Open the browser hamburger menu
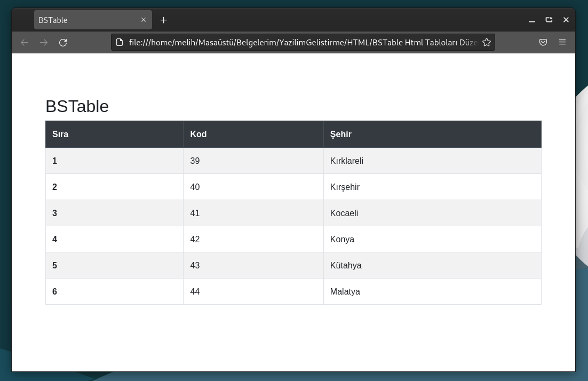Viewport: 588px width, 381px height. click(x=562, y=42)
